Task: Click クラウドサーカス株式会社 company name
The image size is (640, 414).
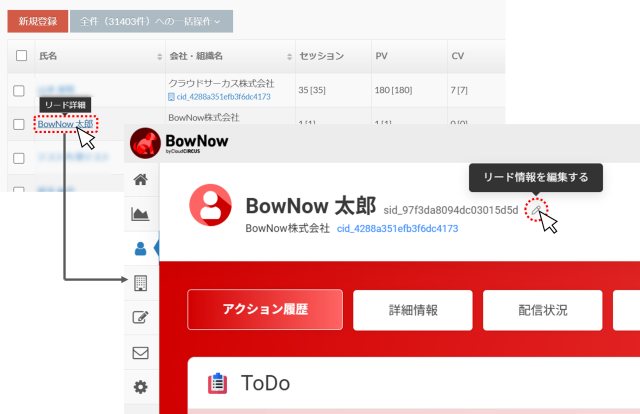Action: click(x=221, y=84)
